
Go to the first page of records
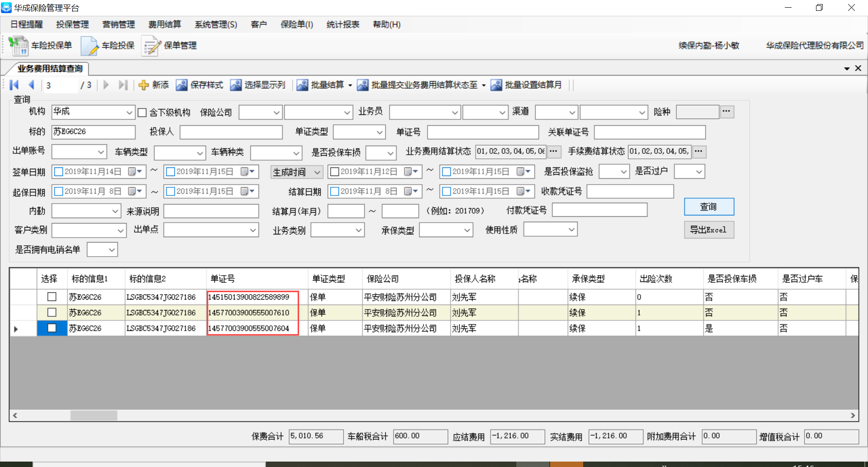[x=14, y=85]
